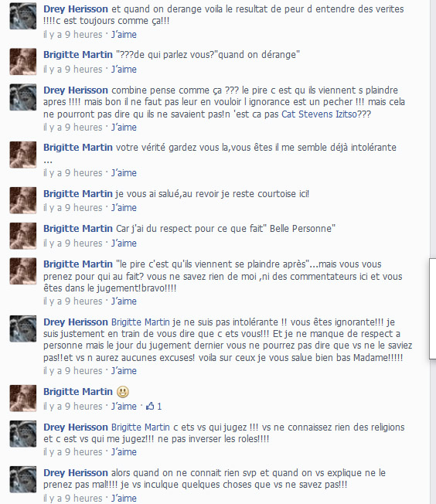Click tagged Brigitte Martin in 'je ne suis pas intolérante' comment
Viewport: 436px width, 504px height.
click(141, 322)
